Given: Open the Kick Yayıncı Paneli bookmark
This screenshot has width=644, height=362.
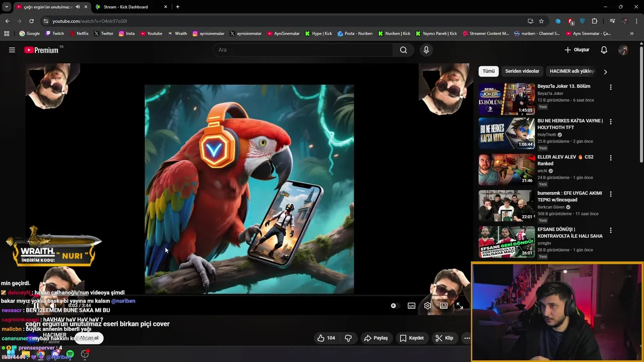Looking at the screenshot, I should click(x=436, y=34).
